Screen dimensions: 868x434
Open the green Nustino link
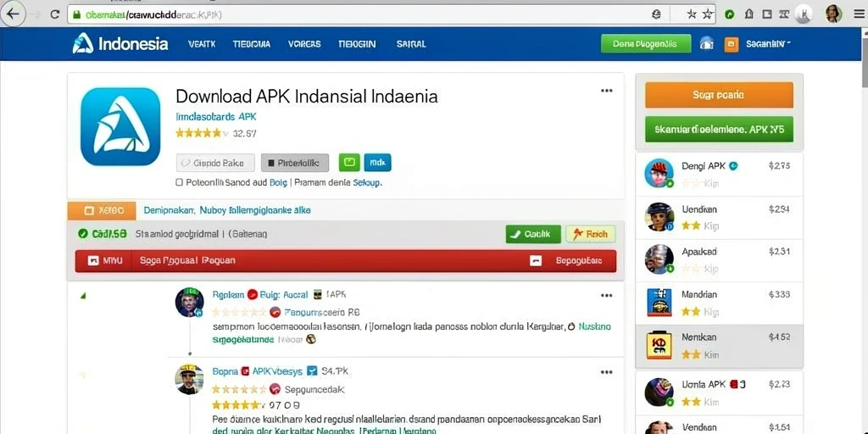pyautogui.click(x=594, y=326)
